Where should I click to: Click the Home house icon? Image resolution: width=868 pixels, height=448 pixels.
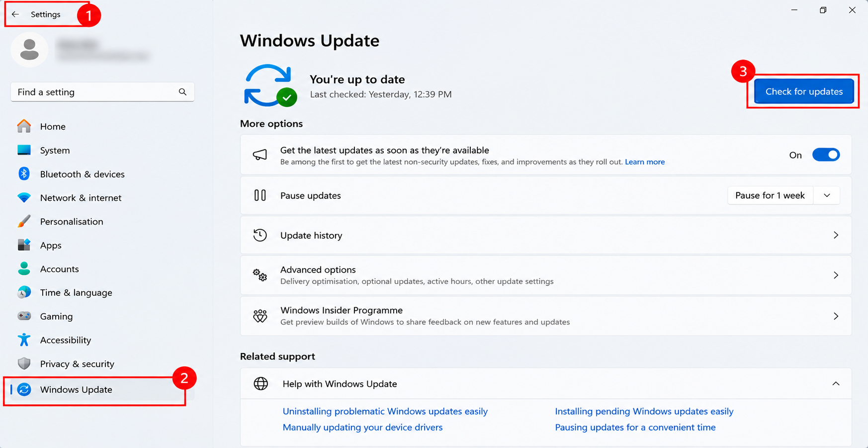[24, 126]
